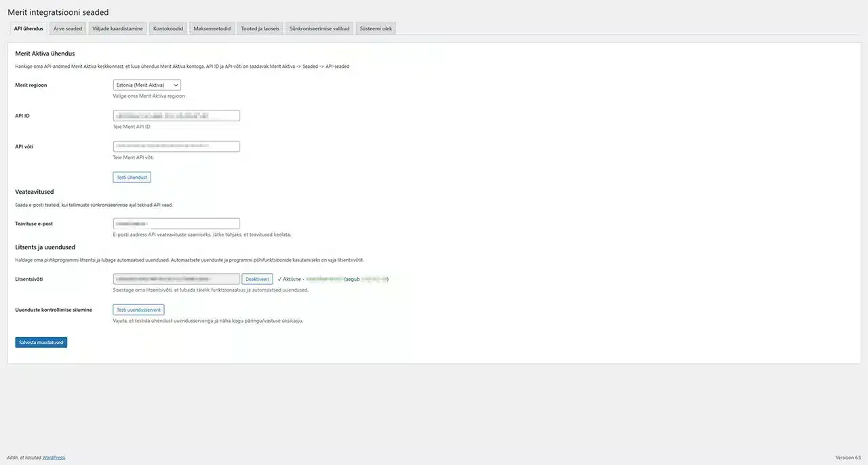The width and height of the screenshot is (868, 465).
Task: Focus the API võti input field
Action: pyautogui.click(x=176, y=146)
